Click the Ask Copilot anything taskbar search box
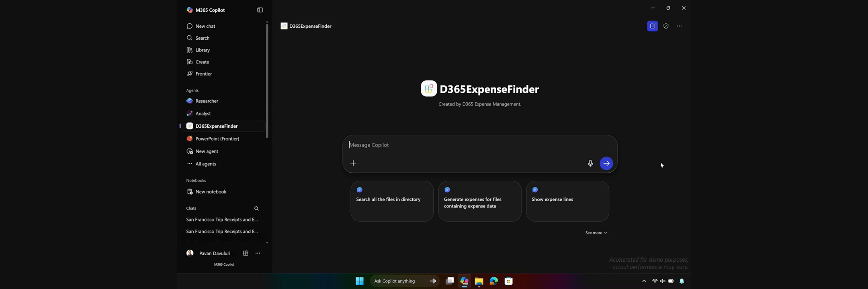Viewport: 868px width, 289px height. click(405, 281)
